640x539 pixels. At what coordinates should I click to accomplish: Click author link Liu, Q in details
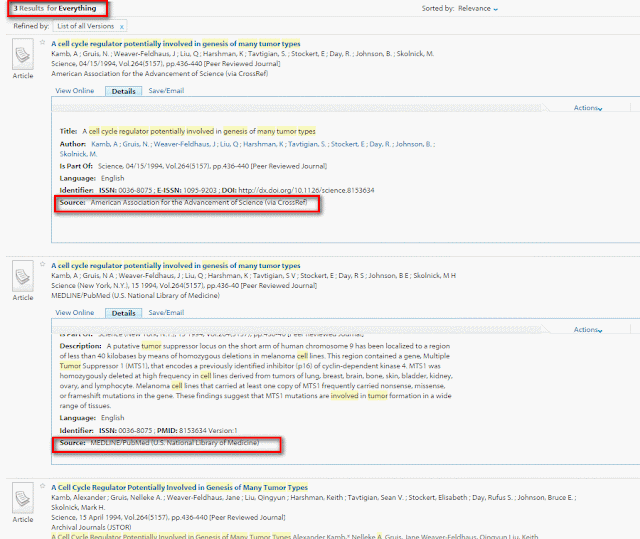coord(229,144)
